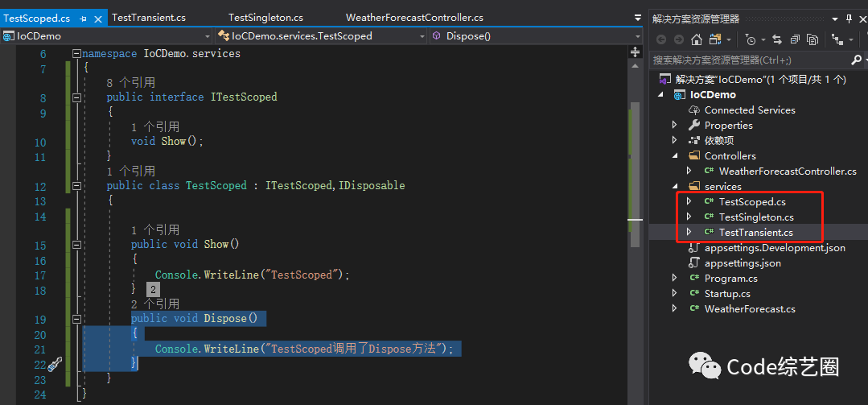Click the Controllers folder icon
868x405 pixels.
pyautogui.click(x=694, y=155)
